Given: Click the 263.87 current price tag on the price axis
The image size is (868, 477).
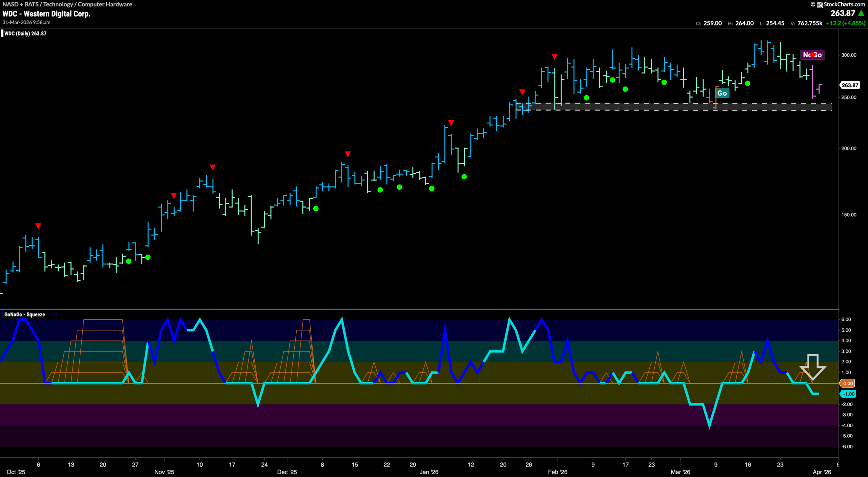Looking at the screenshot, I should click(x=850, y=85).
